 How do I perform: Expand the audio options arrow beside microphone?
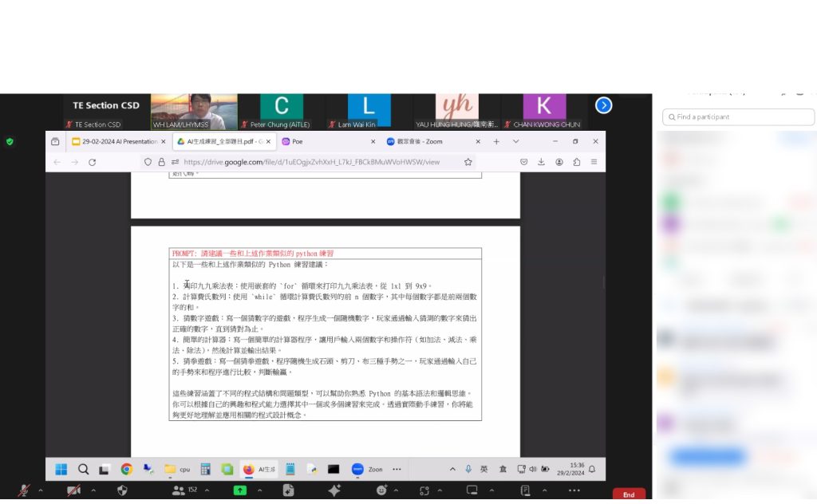click(x=41, y=490)
